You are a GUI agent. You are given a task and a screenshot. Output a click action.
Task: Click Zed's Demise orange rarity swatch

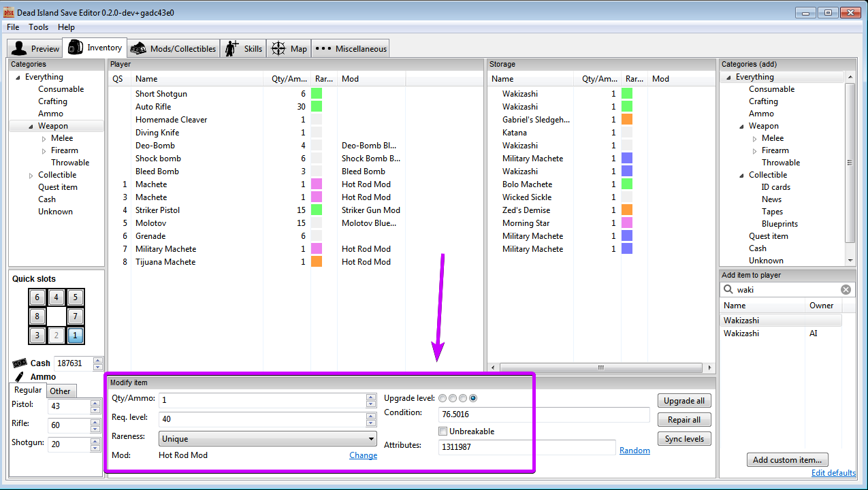point(627,210)
